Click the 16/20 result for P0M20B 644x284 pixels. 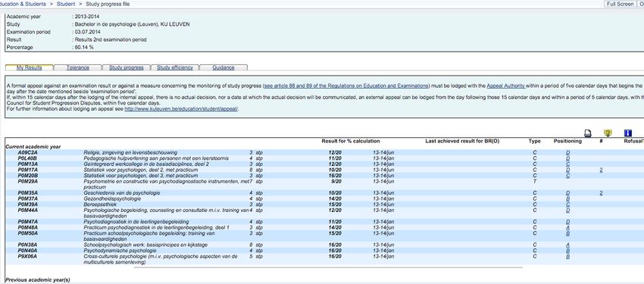point(335,176)
